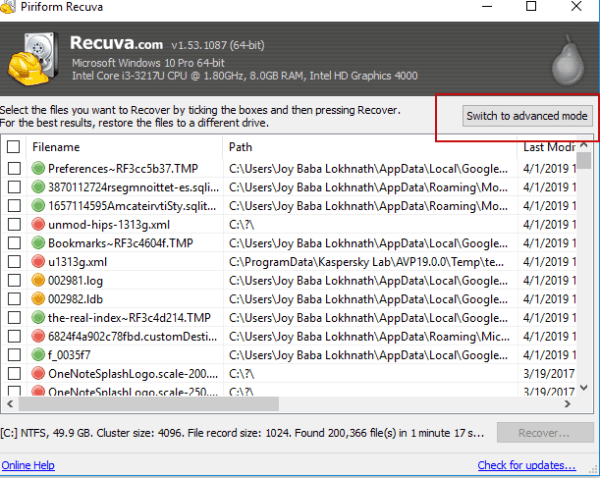Select filename f_0035f7

69,355
